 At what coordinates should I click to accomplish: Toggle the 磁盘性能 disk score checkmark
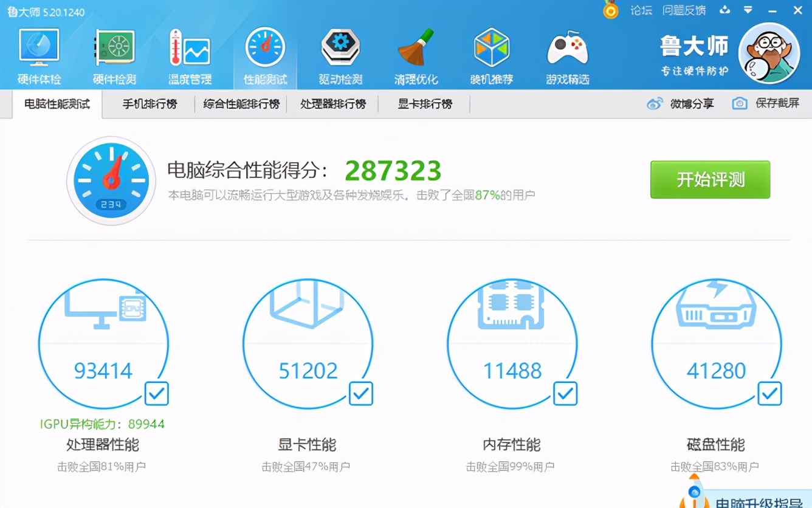[x=769, y=394]
